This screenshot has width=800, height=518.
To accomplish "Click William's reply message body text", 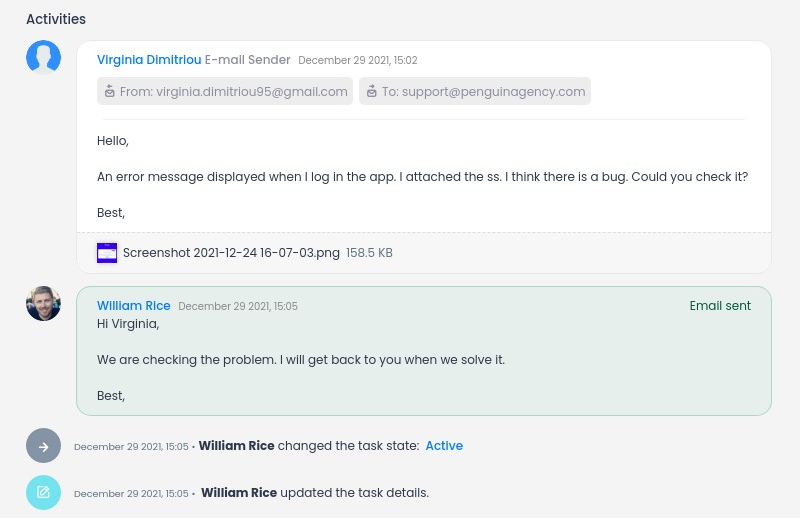I will pyautogui.click(x=301, y=359).
